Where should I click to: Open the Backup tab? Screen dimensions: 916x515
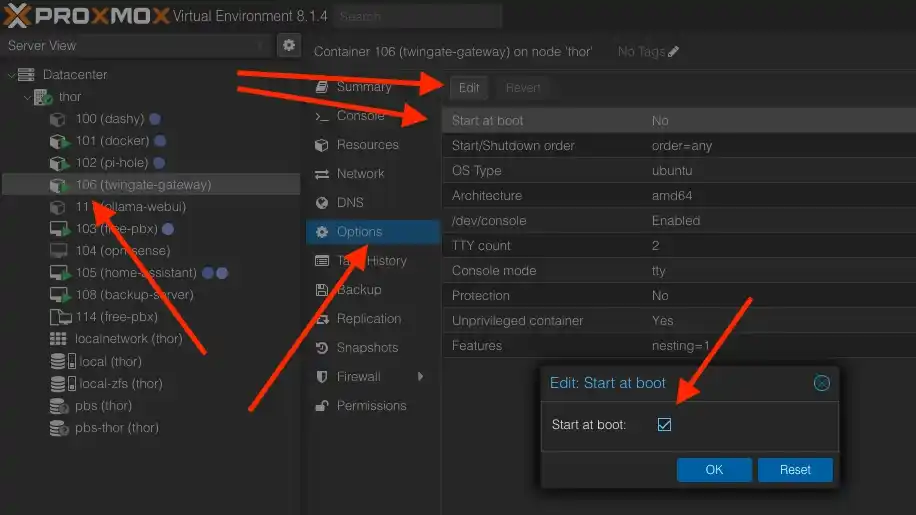coord(373,290)
